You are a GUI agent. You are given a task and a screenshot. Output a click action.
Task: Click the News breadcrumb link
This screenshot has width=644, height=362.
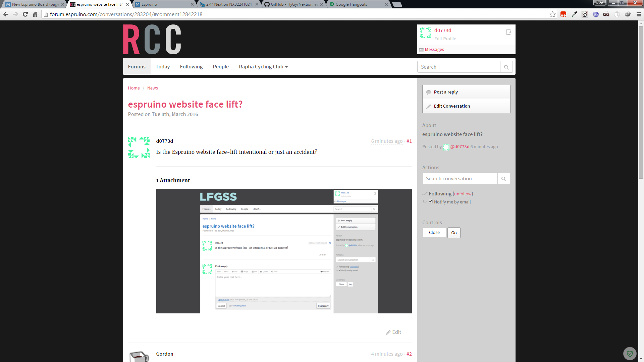click(152, 88)
